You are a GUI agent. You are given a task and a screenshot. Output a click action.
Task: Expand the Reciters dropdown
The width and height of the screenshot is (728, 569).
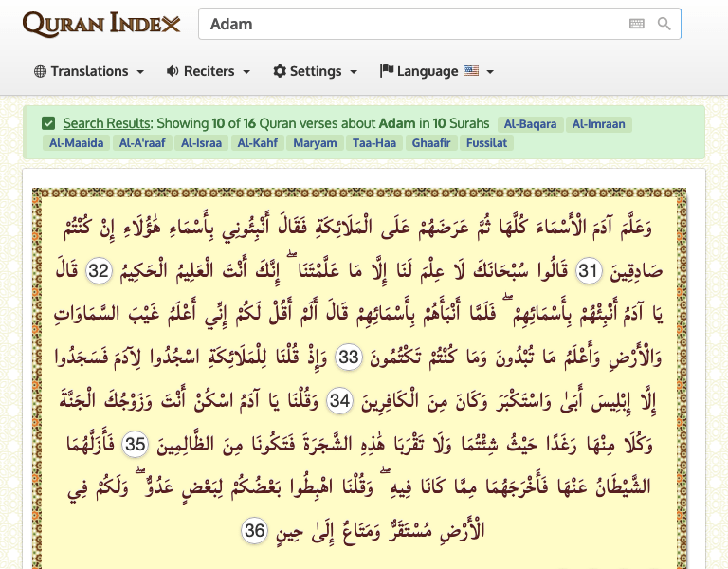pos(209,71)
